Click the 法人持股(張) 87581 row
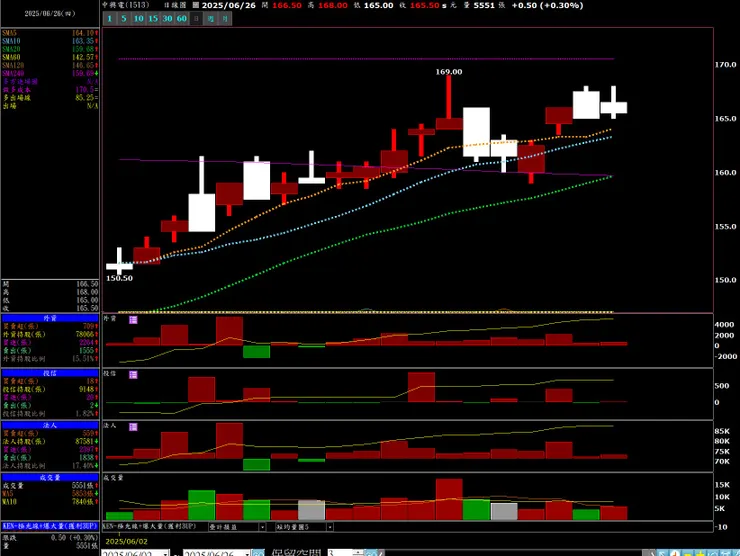This screenshot has height=556, width=740. (50, 442)
